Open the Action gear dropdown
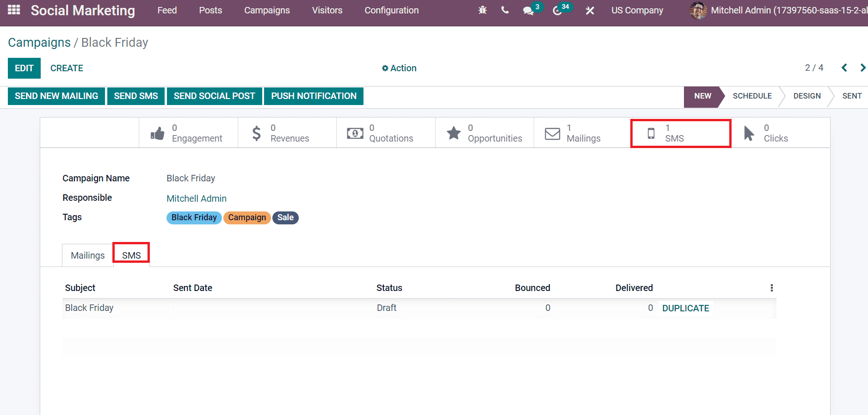Image resolution: width=868 pixels, height=415 pixels. (x=399, y=68)
